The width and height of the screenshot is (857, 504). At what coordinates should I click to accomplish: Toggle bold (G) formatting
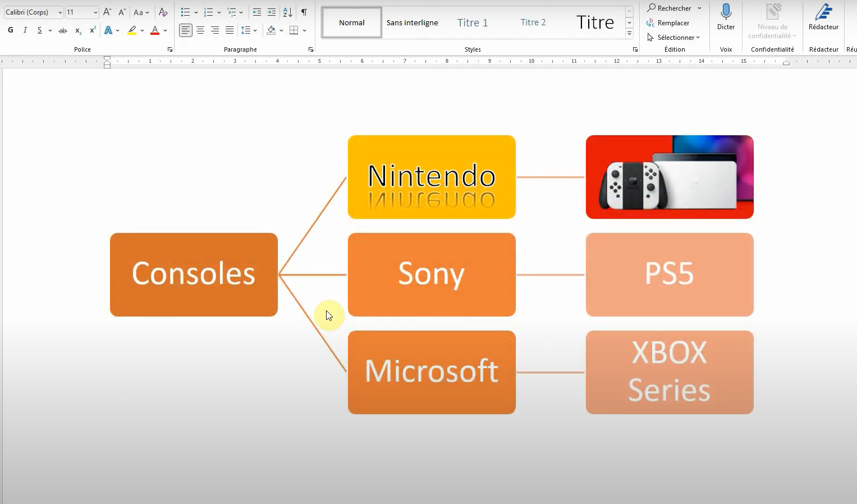pyautogui.click(x=11, y=30)
